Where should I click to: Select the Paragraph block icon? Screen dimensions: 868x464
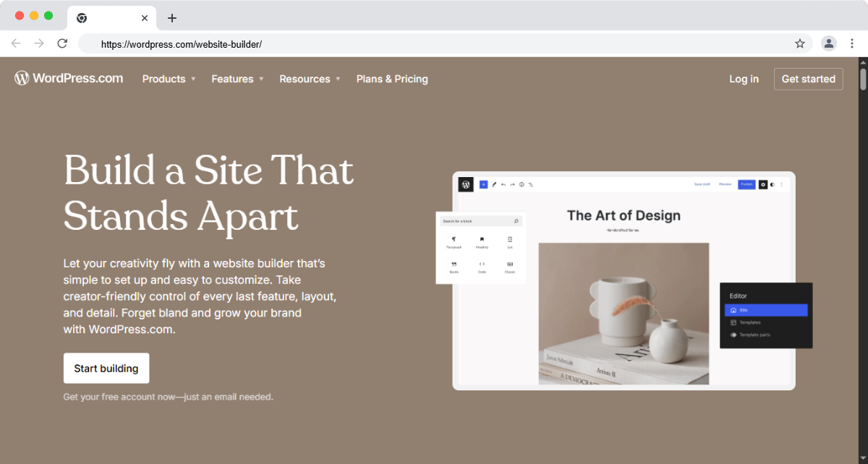[454, 239]
